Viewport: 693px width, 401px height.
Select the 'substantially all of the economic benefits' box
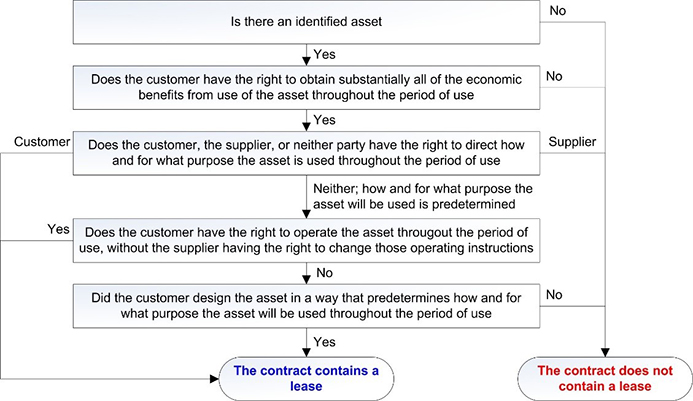click(x=306, y=88)
